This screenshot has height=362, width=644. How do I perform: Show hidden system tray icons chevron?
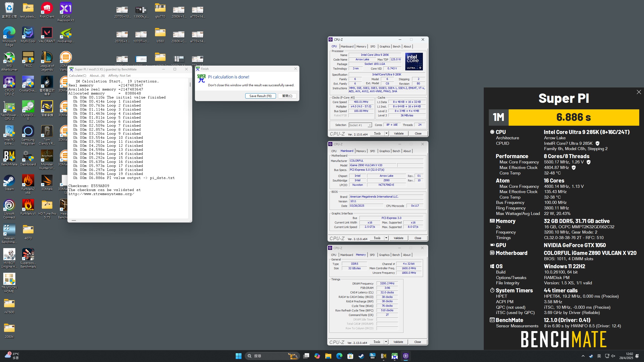tap(583, 356)
